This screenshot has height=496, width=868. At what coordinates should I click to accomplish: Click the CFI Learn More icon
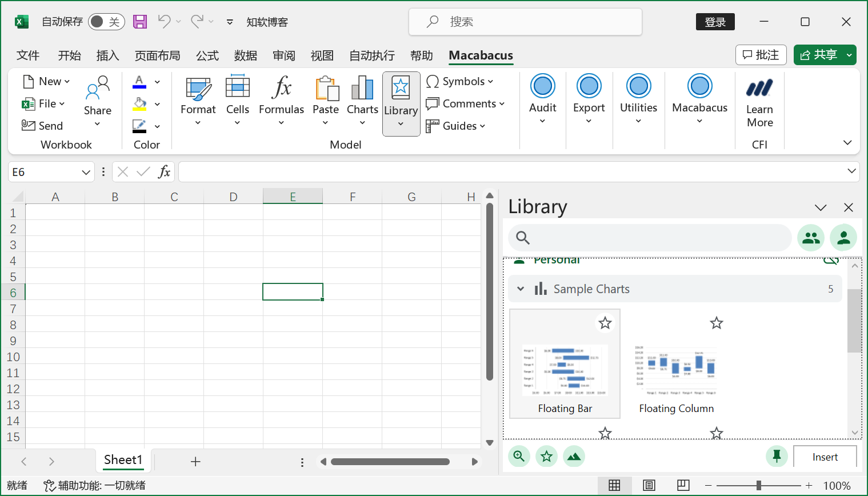[x=759, y=89]
